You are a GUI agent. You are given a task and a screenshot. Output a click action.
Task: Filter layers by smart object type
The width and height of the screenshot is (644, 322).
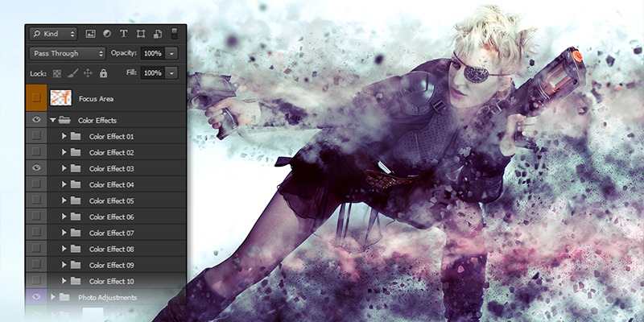click(158, 34)
